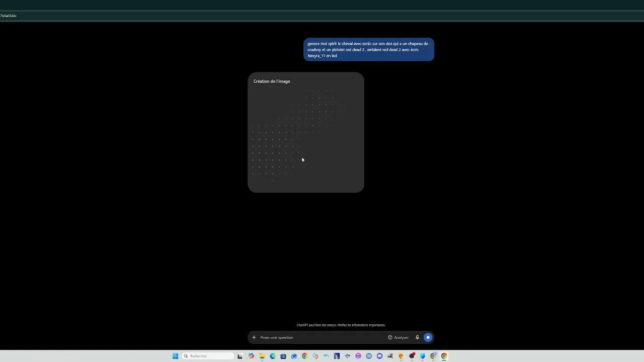Screen dimensions: 644x362
Task: Click the plus attach icon in the prompt bar
Action: [254, 337]
